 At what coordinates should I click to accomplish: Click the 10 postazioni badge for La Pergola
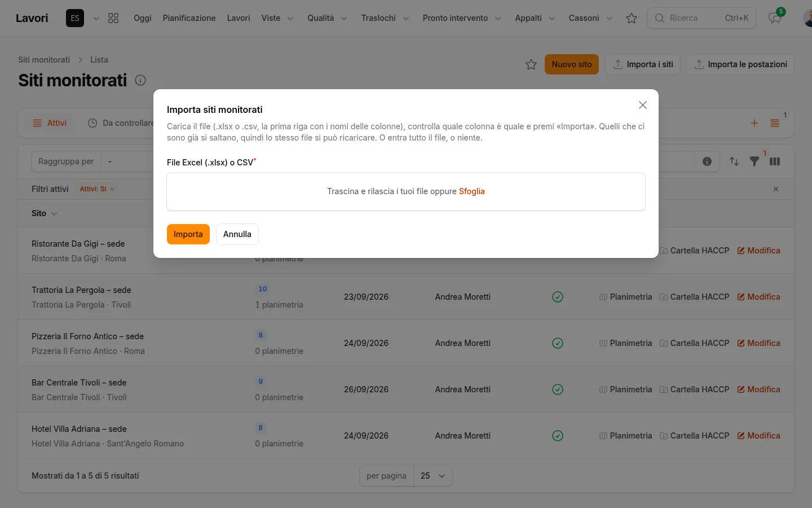(x=263, y=289)
